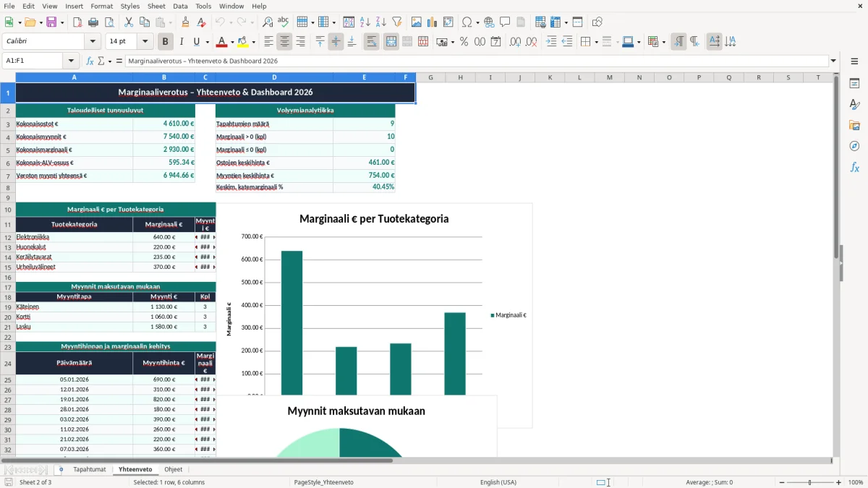Click the Format as Date icon
The width and height of the screenshot is (868, 488).
[x=496, y=42]
